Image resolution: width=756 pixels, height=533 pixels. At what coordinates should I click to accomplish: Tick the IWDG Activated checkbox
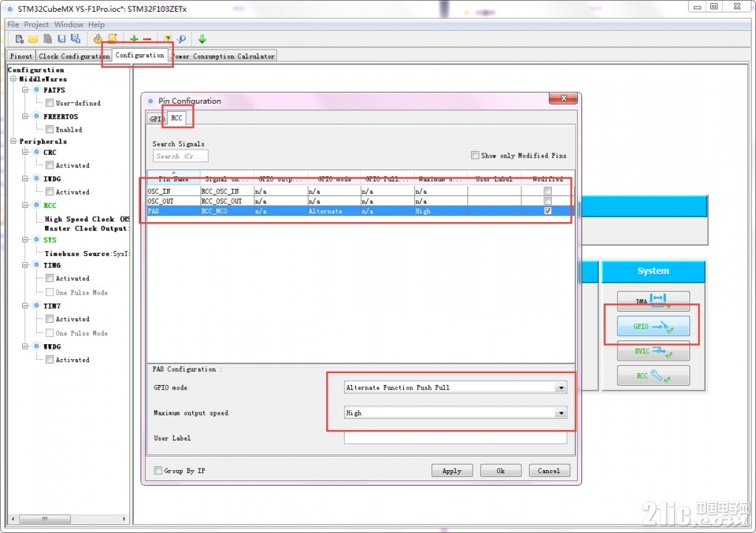coord(50,192)
